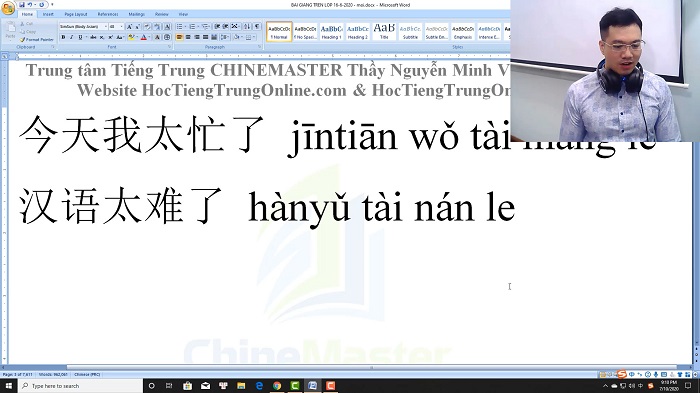700x393 pixels.
Task: Open Microsoft Edge from taskbar
Action: pyautogui.click(x=259, y=385)
